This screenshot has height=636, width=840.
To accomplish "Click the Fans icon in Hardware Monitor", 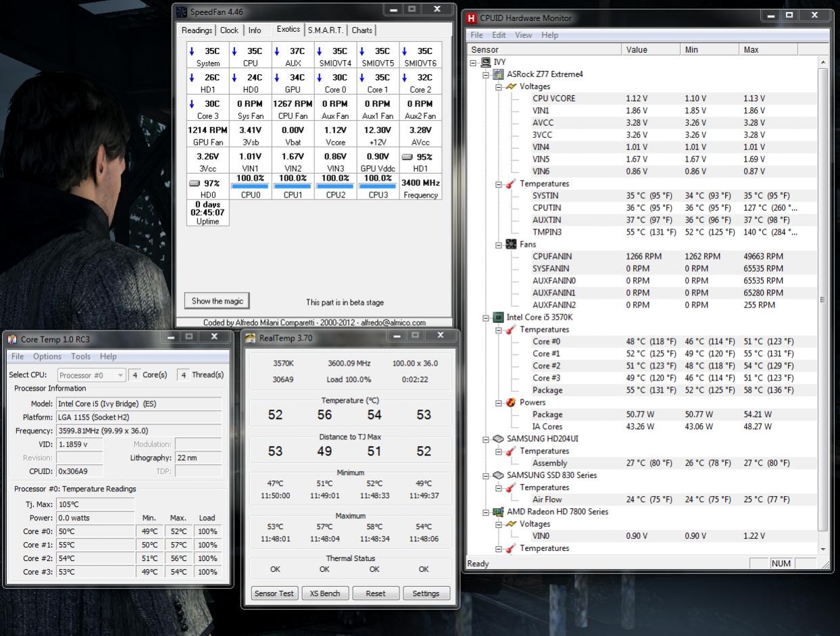I will [511, 245].
